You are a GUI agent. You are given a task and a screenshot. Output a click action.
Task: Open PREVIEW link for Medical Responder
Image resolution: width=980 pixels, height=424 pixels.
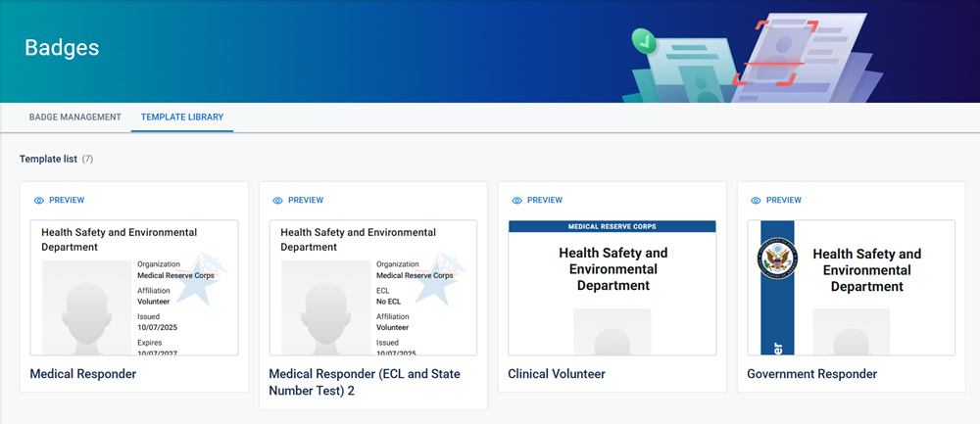[67, 201]
